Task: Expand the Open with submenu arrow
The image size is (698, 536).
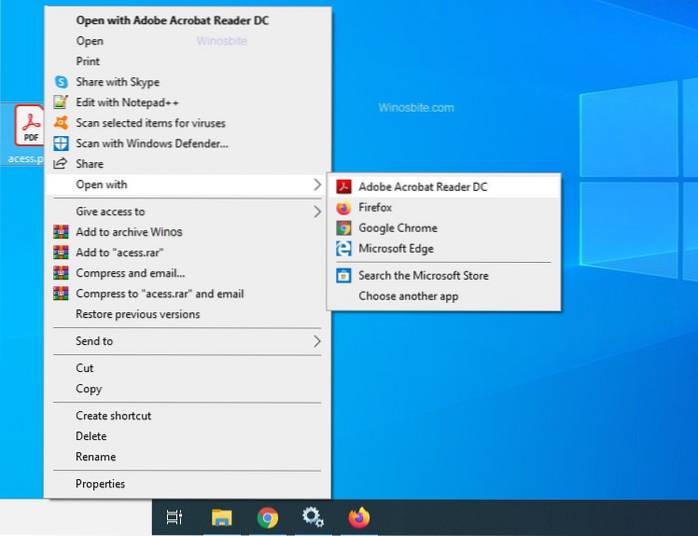Action: point(316,185)
